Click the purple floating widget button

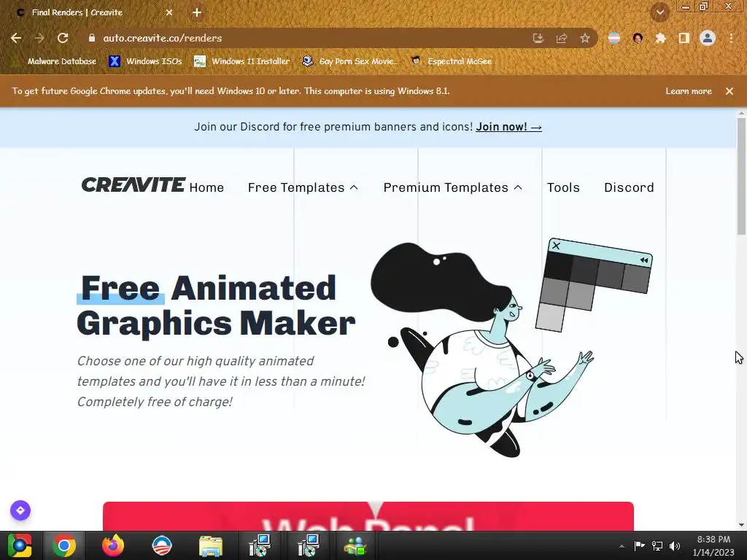[20, 510]
